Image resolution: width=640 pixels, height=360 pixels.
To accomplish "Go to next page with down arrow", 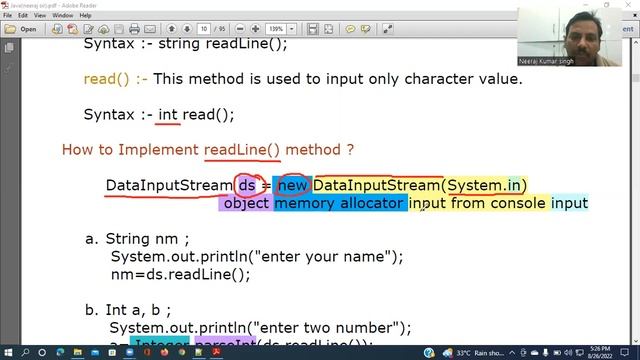I will point(187,29).
